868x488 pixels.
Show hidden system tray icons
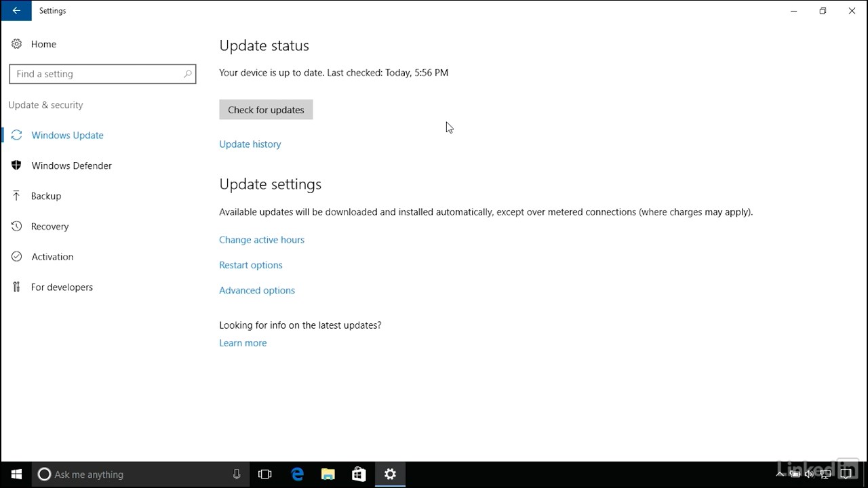[780, 474]
